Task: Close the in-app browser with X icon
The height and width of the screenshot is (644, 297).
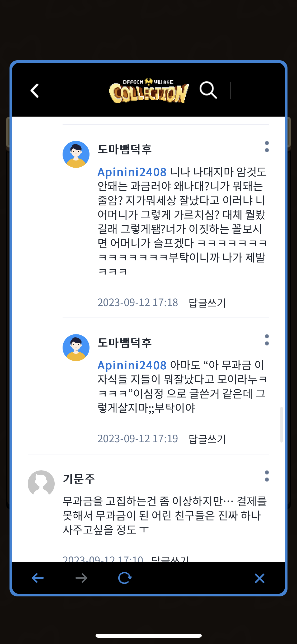Action: coord(259,578)
